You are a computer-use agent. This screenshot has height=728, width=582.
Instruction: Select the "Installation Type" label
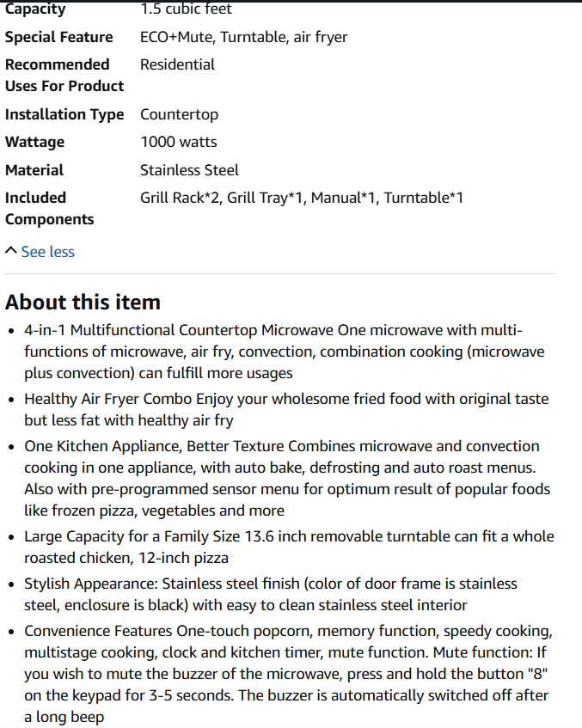click(64, 114)
